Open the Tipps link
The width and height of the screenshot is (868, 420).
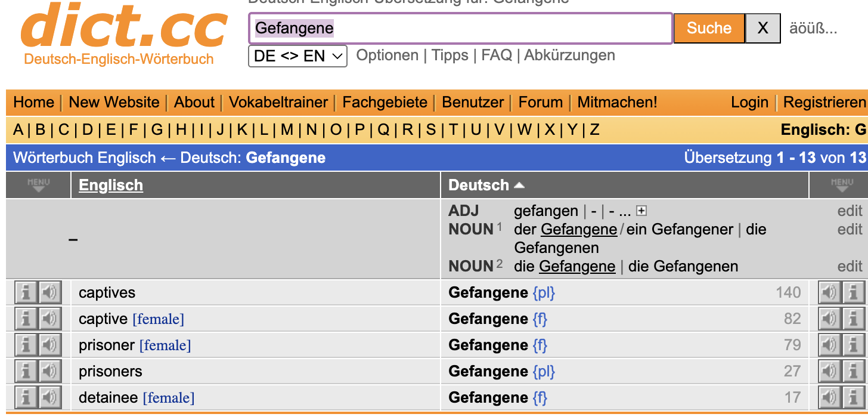tap(449, 55)
